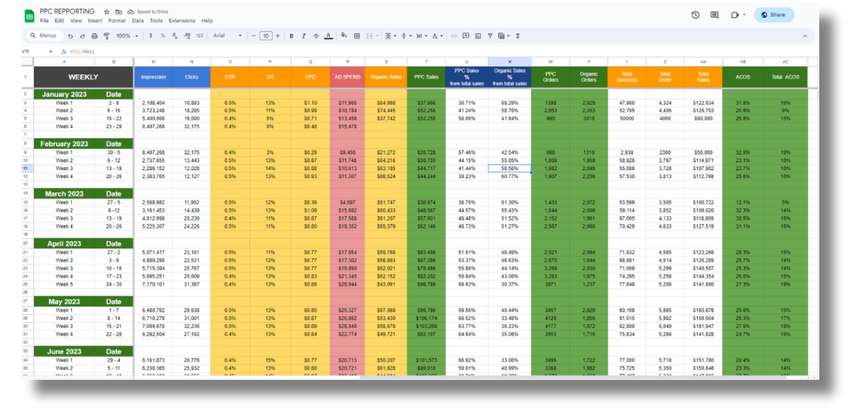Toggle italic formatting
Image resolution: width=868 pixels, height=411 pixels.
click(303, 36)
